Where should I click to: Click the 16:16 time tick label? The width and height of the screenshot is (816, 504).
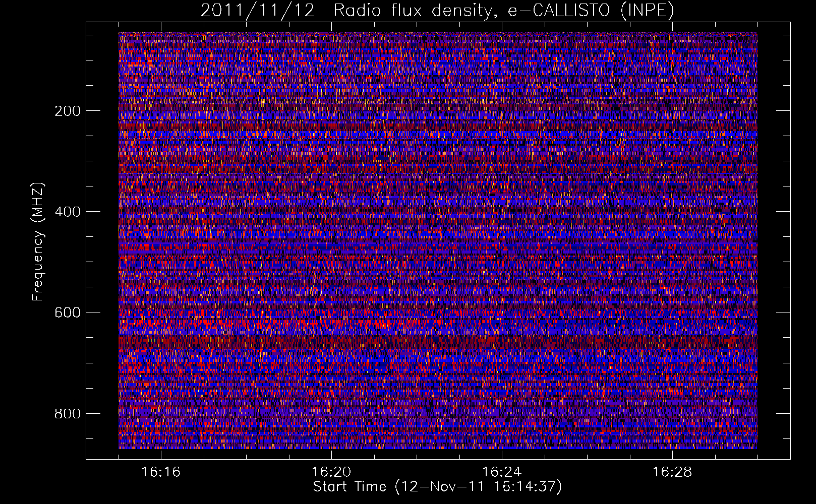coord(161,472)
